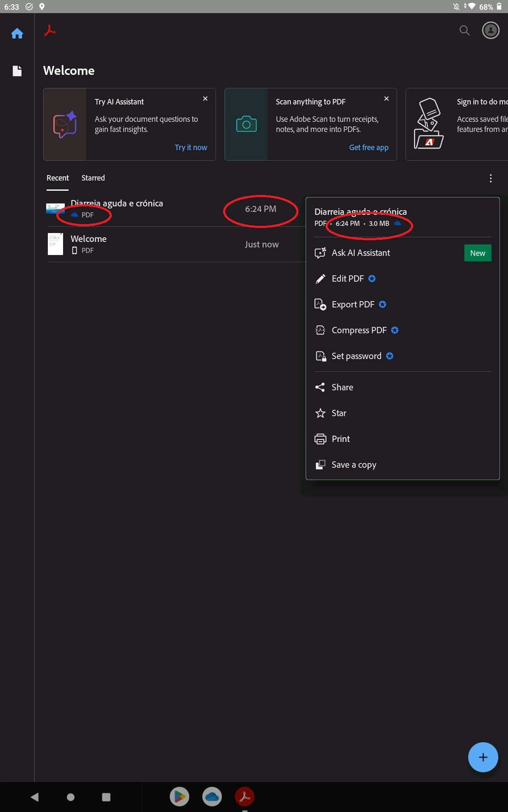Click the file title in context menu header
Viewport: 508px width, 812px height.
click(361, 212)
